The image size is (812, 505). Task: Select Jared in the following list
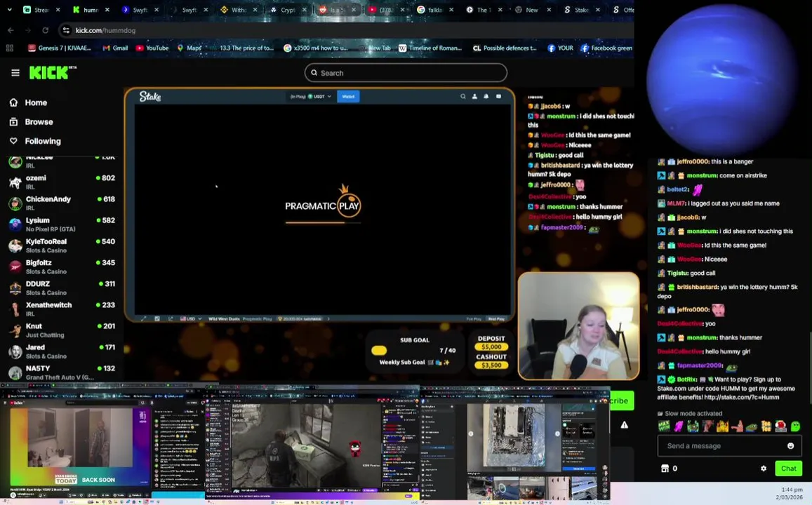pos(62,351)
